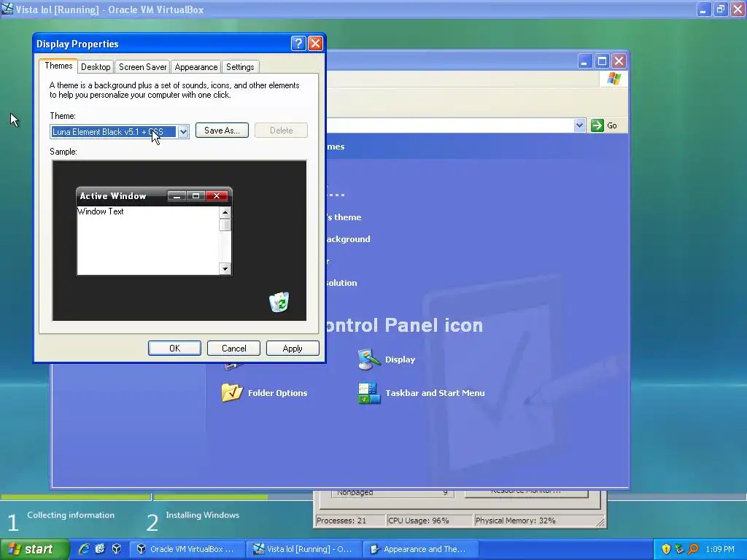Click red close icon in the Active Window sample
Image resolution: width=747 pixels, height=560 pixels.
[x=216, y=195]
